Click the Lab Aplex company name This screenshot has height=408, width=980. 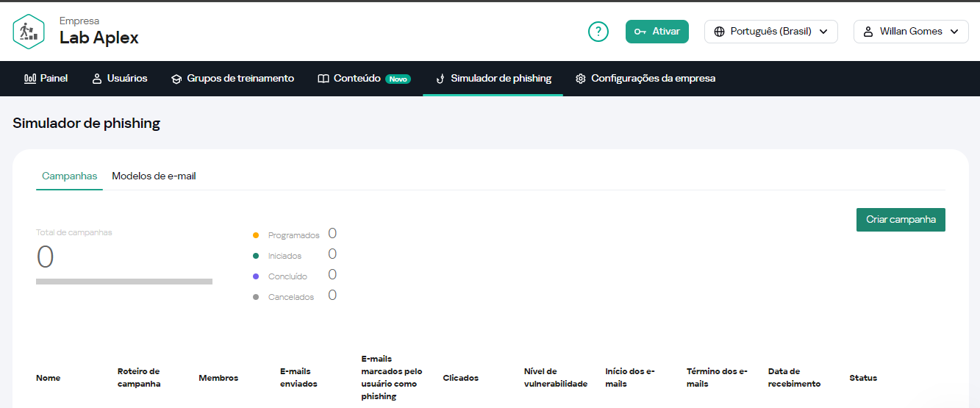[99, 37]
